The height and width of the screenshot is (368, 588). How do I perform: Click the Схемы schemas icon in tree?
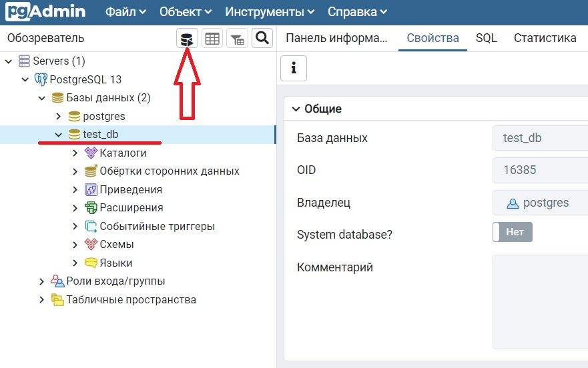click(91, 245)
